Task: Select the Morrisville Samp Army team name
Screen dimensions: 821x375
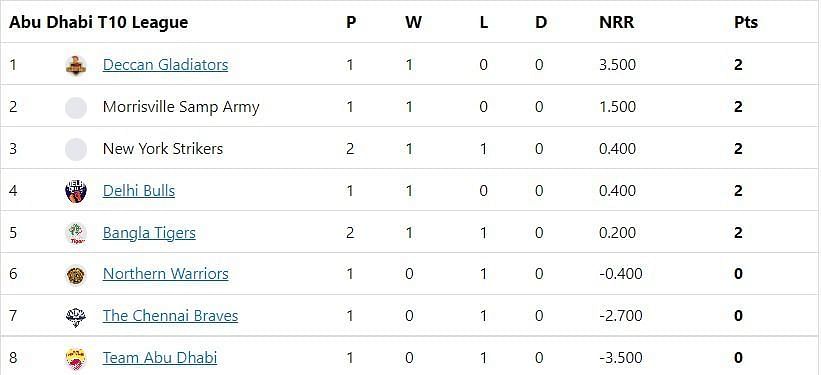Action: 181,107
